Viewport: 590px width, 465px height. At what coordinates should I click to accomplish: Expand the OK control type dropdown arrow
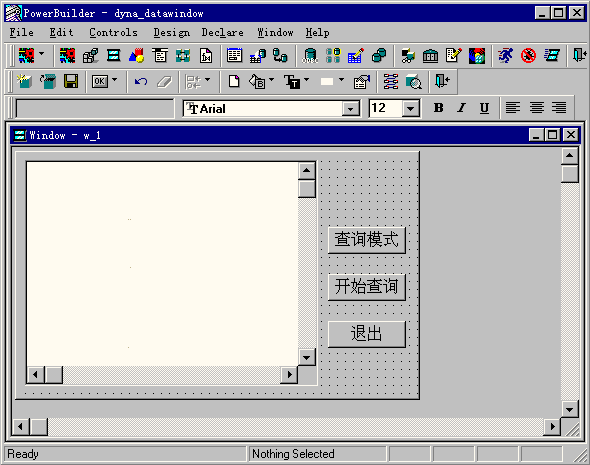click(x=114, y=80)
